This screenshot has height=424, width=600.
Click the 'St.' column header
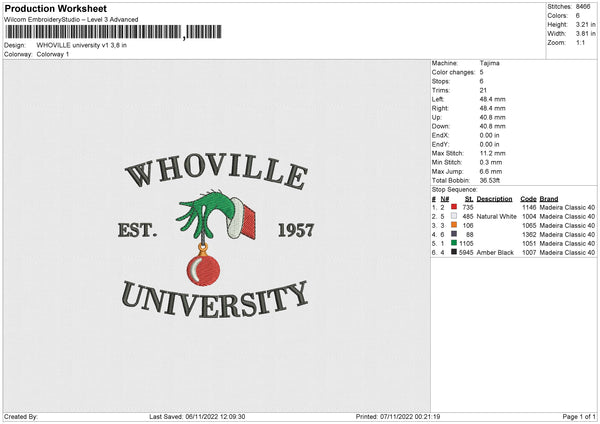pyautogui.click(x=469, y=199)
